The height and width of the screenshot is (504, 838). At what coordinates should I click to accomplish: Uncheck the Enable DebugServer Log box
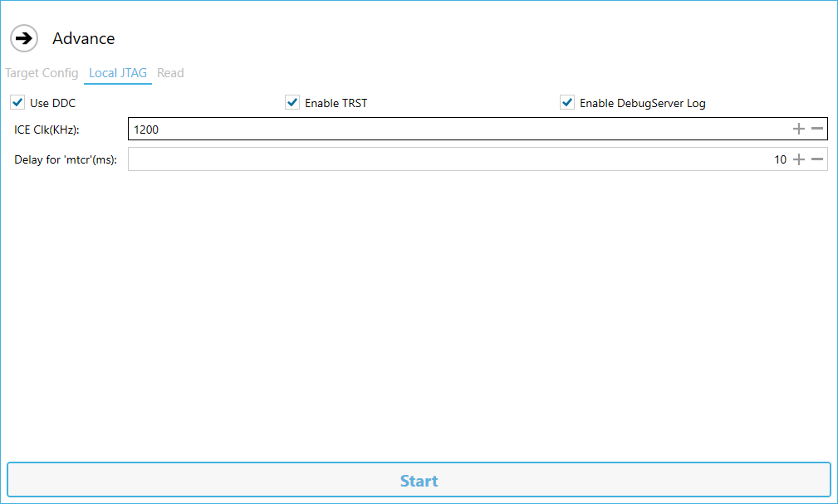567,103
